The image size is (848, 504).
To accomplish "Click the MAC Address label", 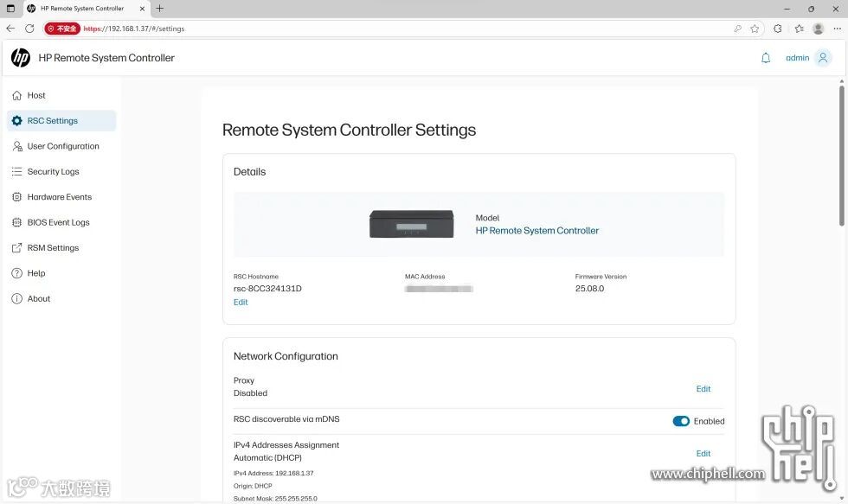I will pyautogui.click(x=425, y=277).
